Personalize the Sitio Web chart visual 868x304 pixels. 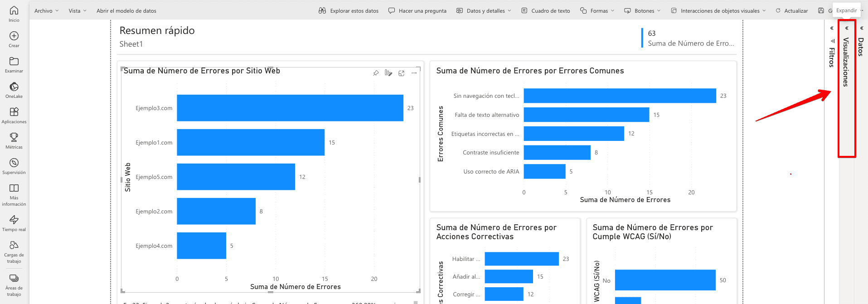[388, 73]
